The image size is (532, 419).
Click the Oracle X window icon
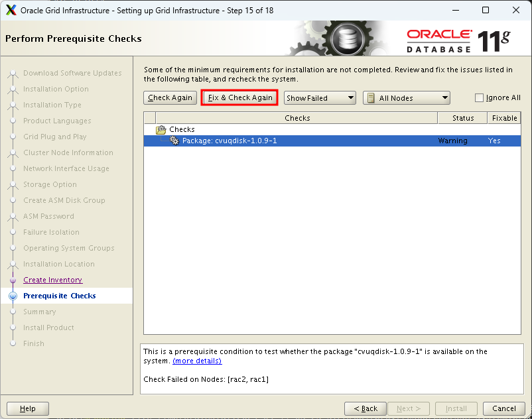(11, 10)
